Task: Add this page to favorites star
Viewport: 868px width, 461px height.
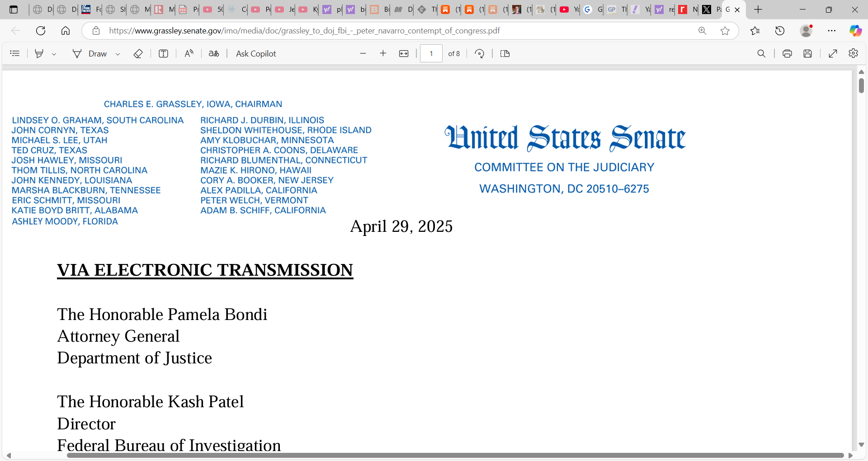Action: coord(725,31)
